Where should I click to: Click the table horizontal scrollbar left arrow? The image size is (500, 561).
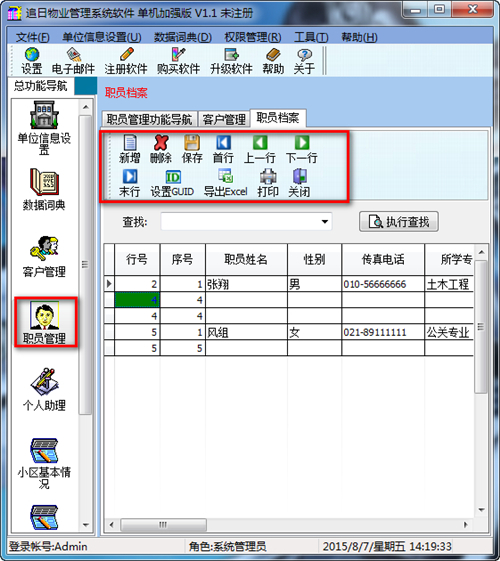coord(112,525)
